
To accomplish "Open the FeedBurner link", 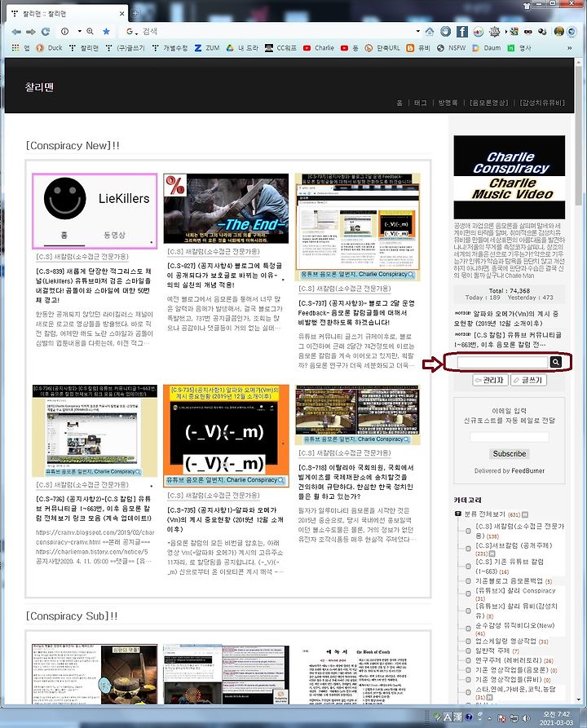I will pyautogui.click(x=527, y=470).
